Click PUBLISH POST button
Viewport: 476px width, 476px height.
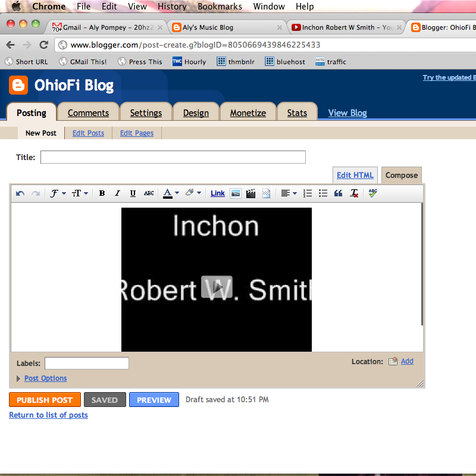[45, 400]
